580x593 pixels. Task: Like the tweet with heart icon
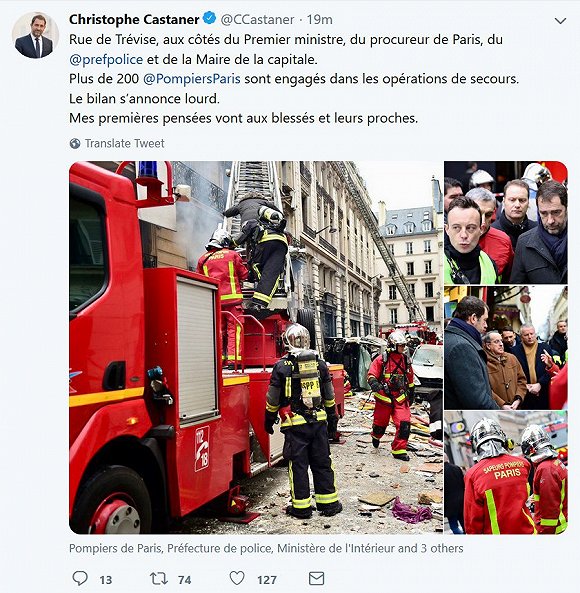tap(237, 578)
